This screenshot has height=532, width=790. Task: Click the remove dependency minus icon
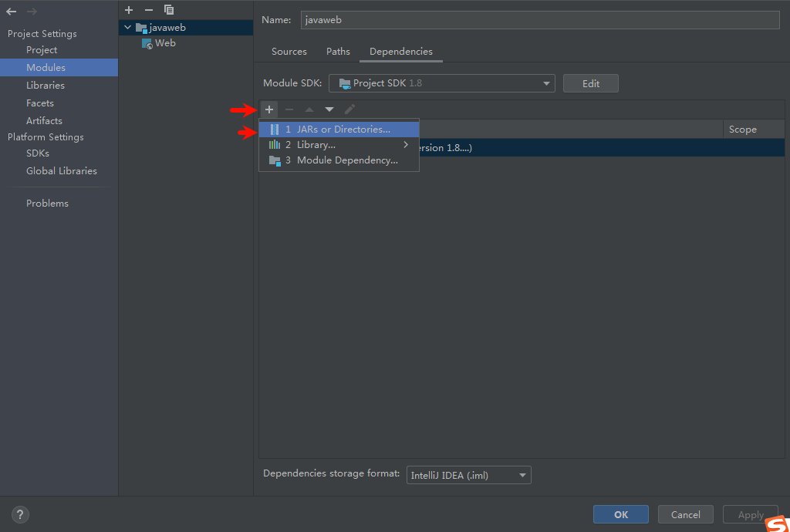[x=289, y=109]
